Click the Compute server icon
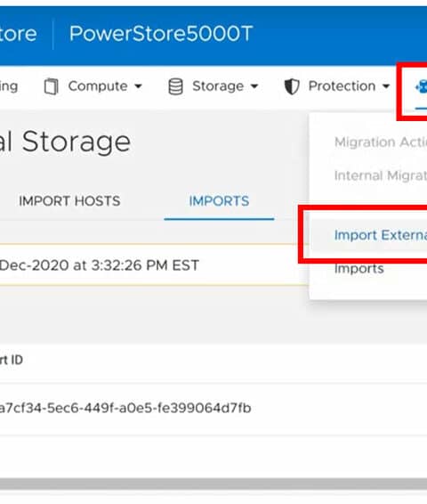Image resolution: width=427 pixels, height=504 pixels. [51, 86]
